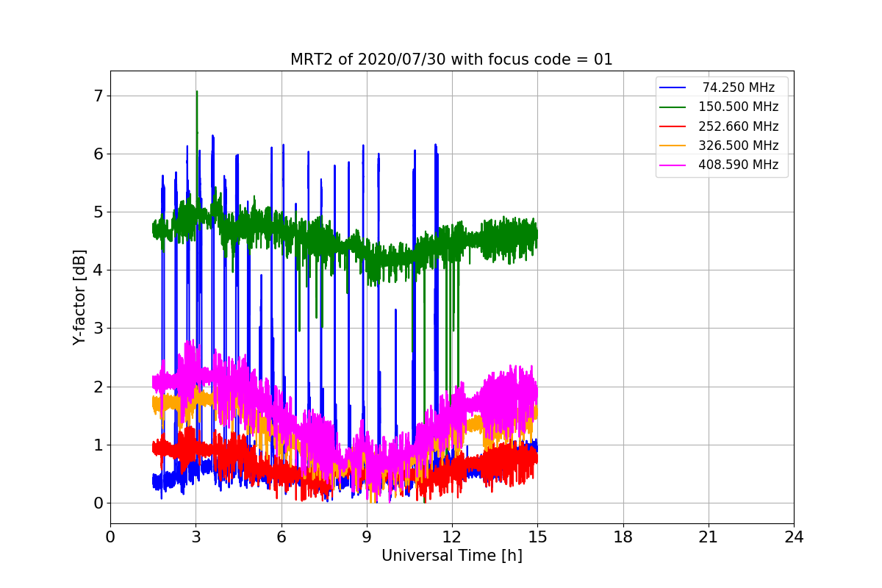Click the x-axis tick label '15'
Viewport: 882px width, 588px height.
(537, 537)
